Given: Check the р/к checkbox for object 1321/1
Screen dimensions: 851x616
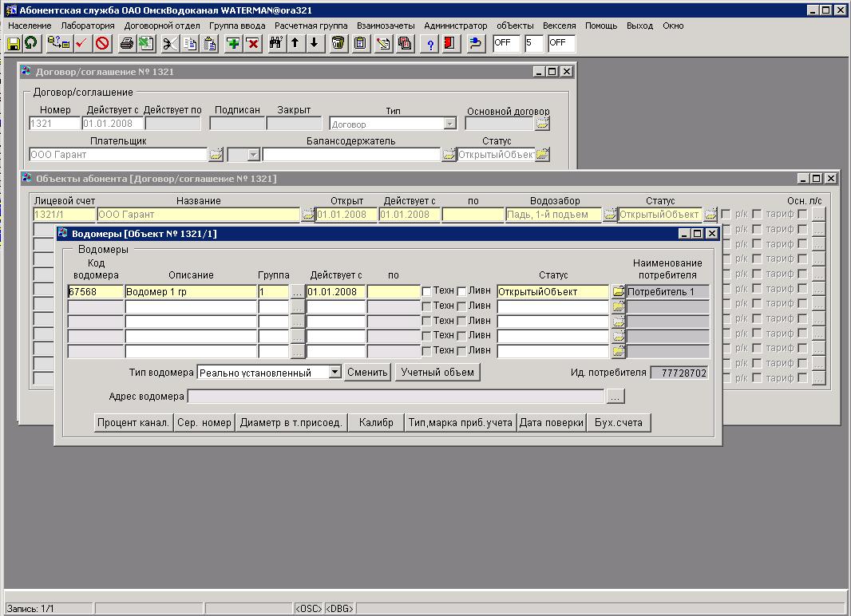Looking at the screenshot, I should [x=726, y=214].
